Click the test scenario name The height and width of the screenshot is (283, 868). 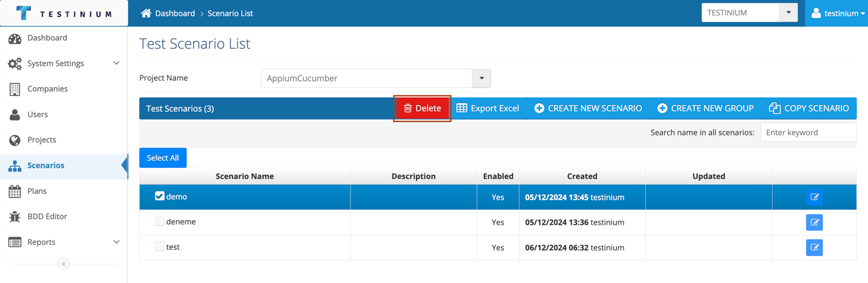(x=173, y=247)
